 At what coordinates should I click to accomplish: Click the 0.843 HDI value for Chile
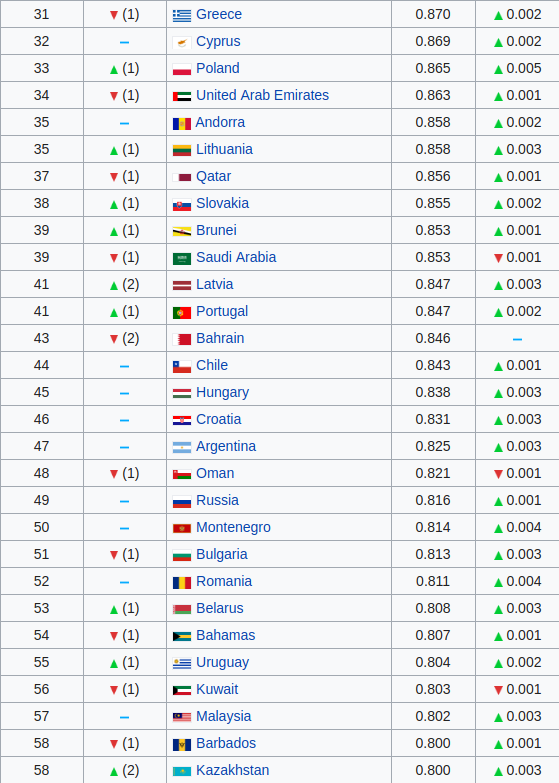pyautogui.click(x=433, y=365)
